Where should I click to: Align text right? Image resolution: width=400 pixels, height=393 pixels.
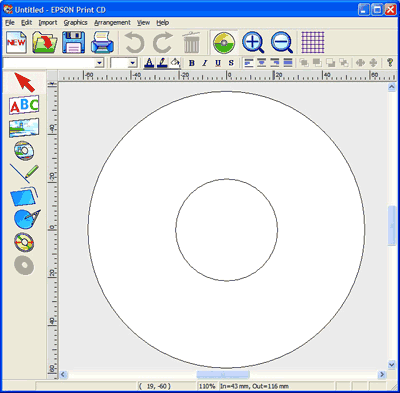click(x=275, y=63)
